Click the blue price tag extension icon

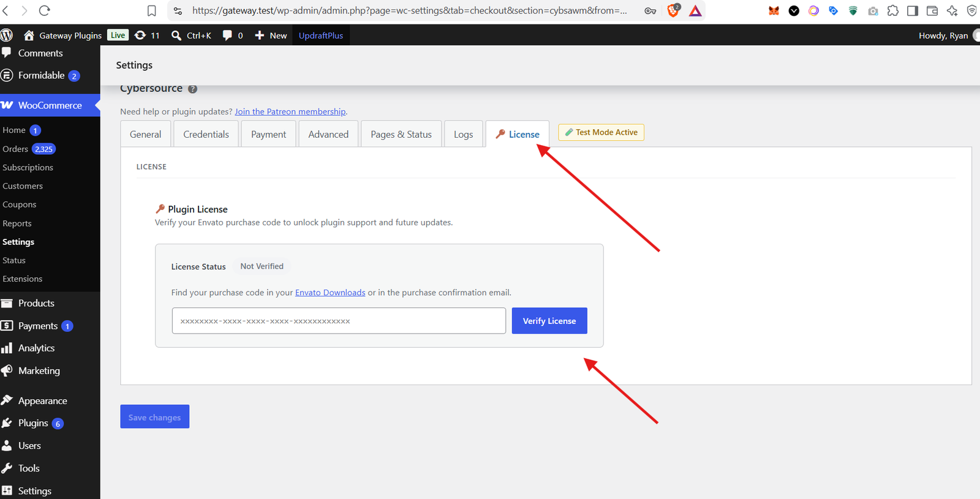click(833, 10)
